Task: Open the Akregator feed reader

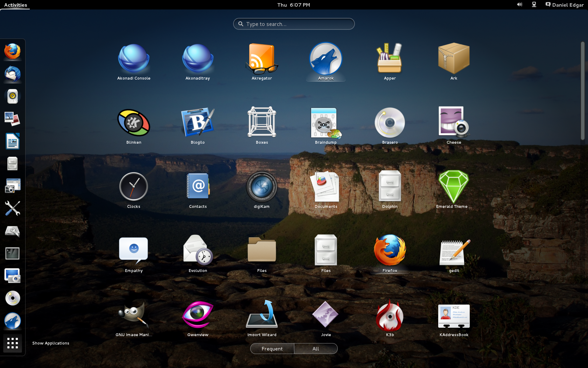Action: point(262,62)
